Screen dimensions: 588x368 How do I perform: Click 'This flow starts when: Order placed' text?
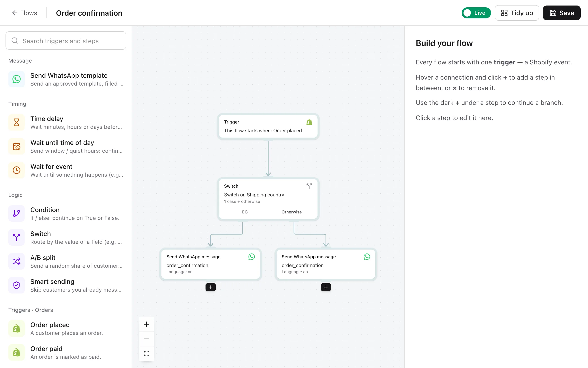point(263,131)
